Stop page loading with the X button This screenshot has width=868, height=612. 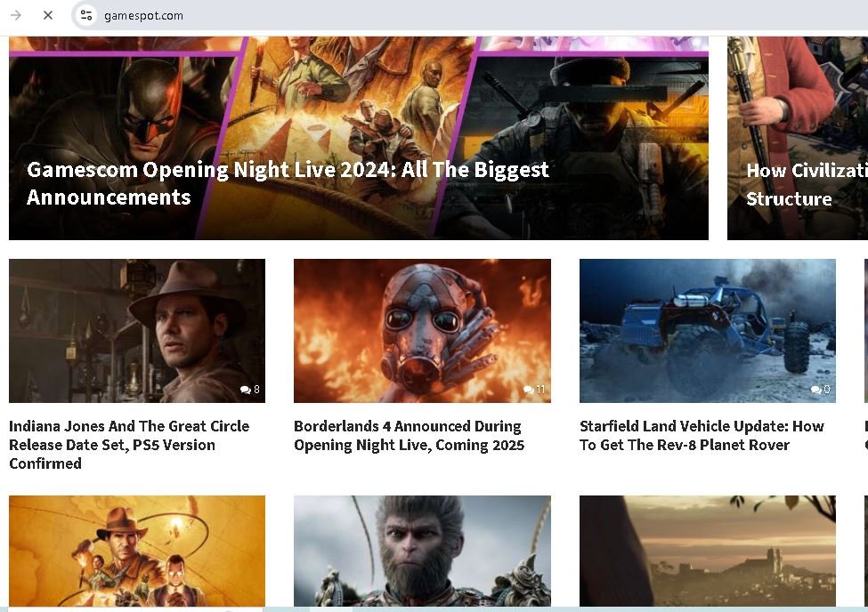click(x=48, y=15)
